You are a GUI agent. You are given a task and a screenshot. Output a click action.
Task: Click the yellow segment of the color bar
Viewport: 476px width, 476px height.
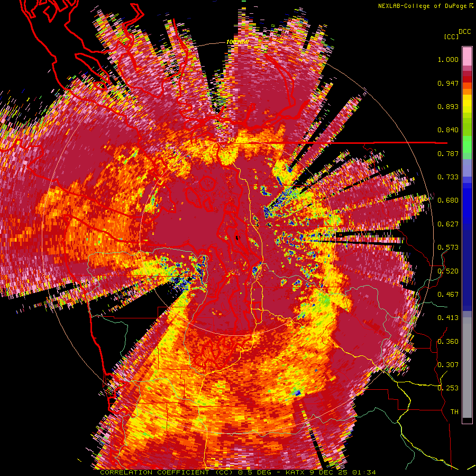[x=467, y=104]
